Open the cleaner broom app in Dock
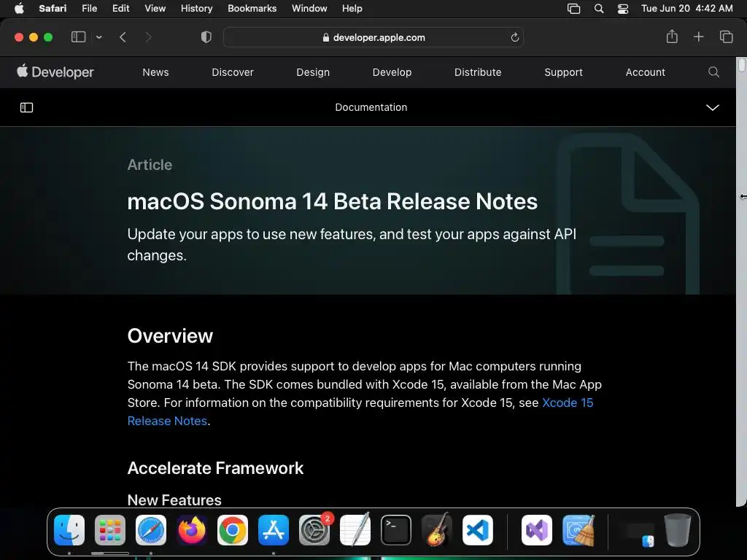This screenshot has height=560, width=747. 578,530
